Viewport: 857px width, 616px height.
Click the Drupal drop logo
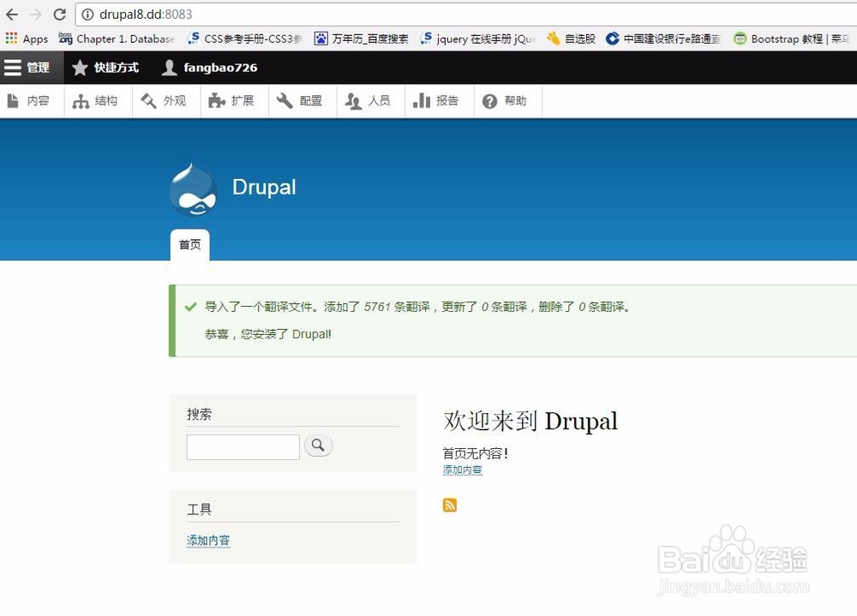coord(192,189)
